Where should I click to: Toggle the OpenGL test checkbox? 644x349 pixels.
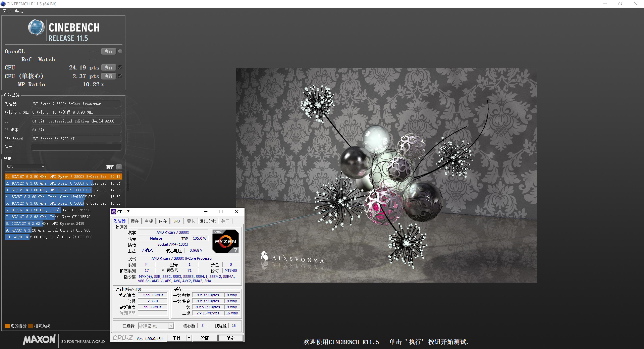point(120,51)
